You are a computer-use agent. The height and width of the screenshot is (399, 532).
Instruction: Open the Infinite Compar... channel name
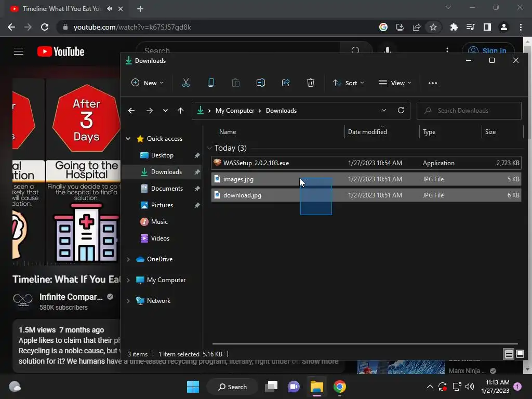point(71,297)
